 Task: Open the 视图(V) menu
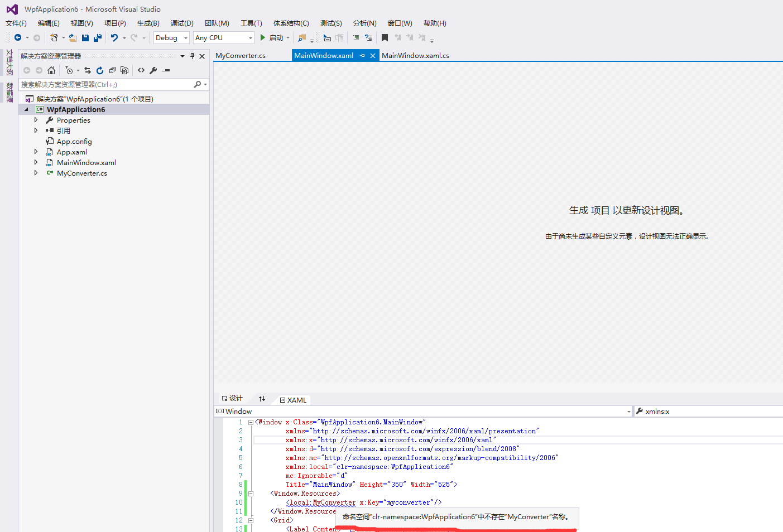81,23
